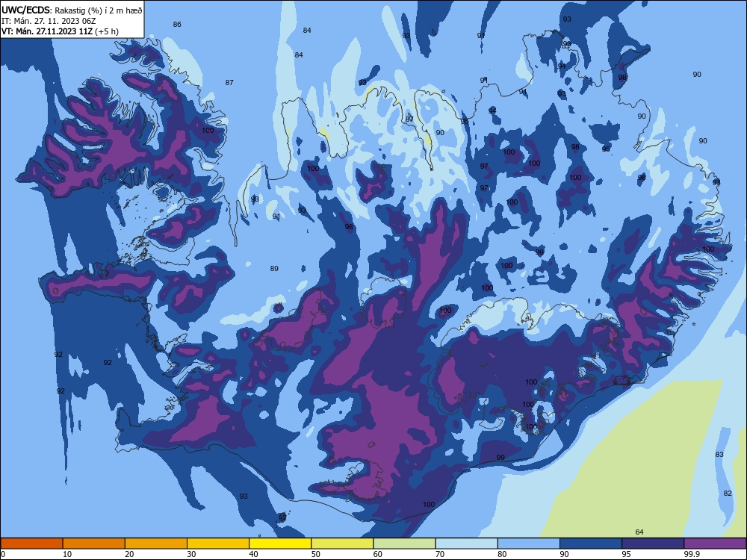Viewport: 747px width, 560px height.
Task: Click the dark orange 0–10 legend swatch
Action: [31, 544]
